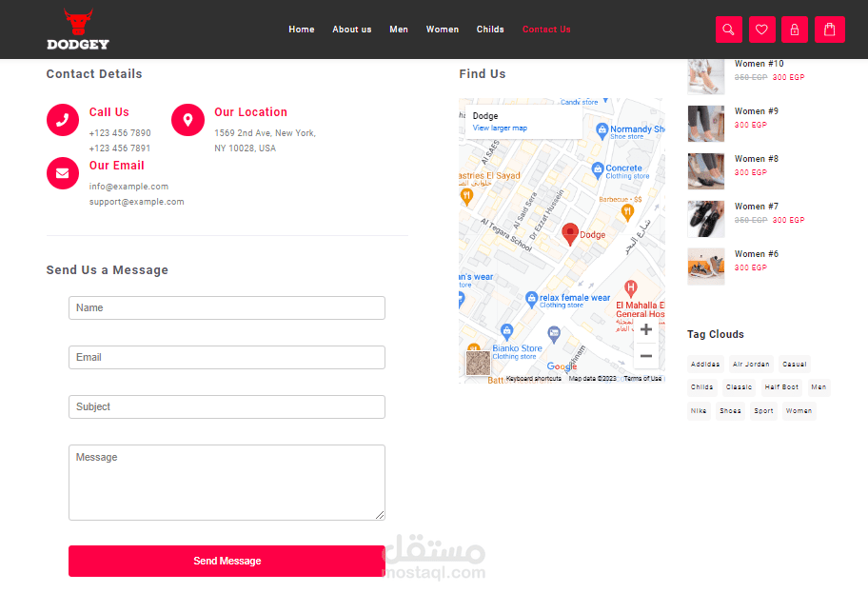
Task: Click the Normandy shoe store marker
Action: (602, 131)
